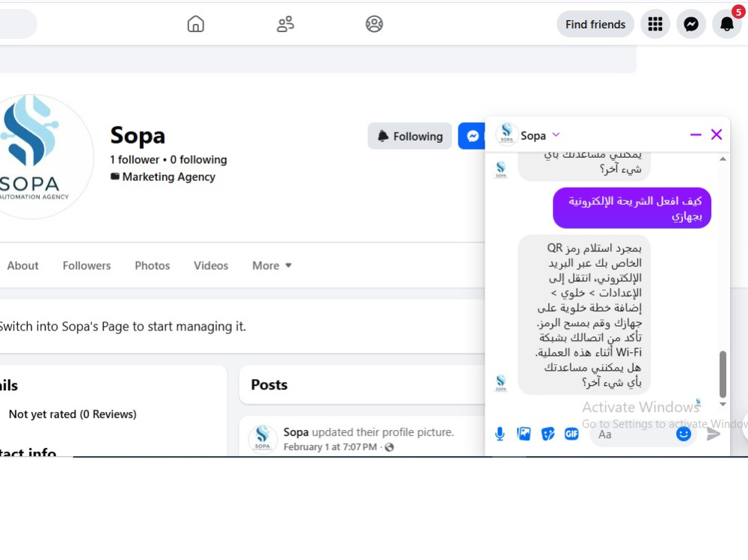Go to Facebook Home icon
Viewport: 748px width, 560px height.
(195, 24)
